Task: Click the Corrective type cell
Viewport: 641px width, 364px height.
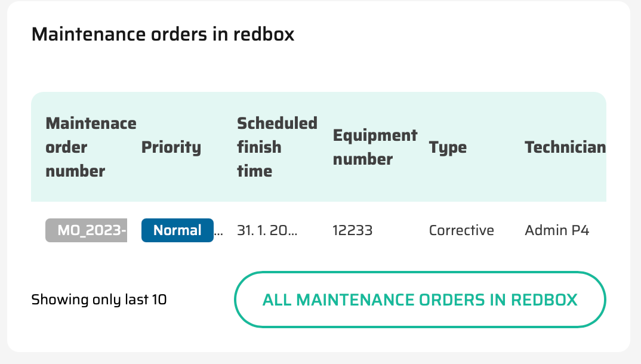Action: pyautogui.click(x=461, y=230)
